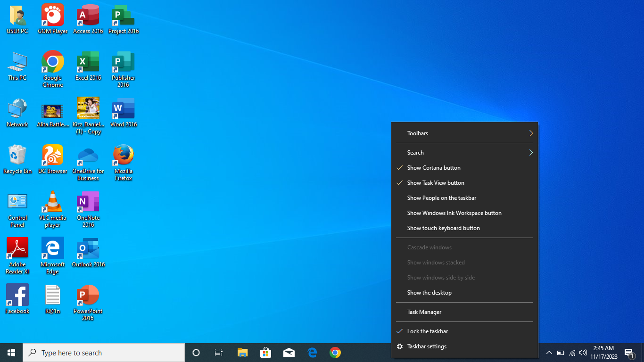Open Taskbar settings
644x362 pixels.
click(427, 346)
